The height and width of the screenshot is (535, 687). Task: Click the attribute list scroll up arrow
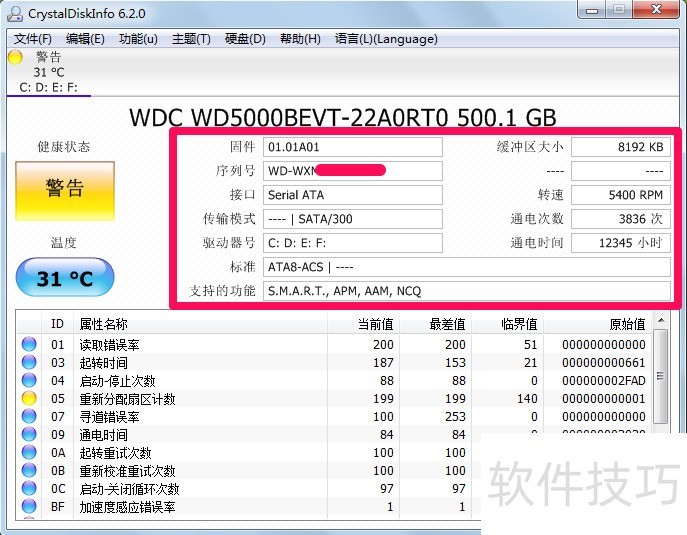[x=661, y=321]
